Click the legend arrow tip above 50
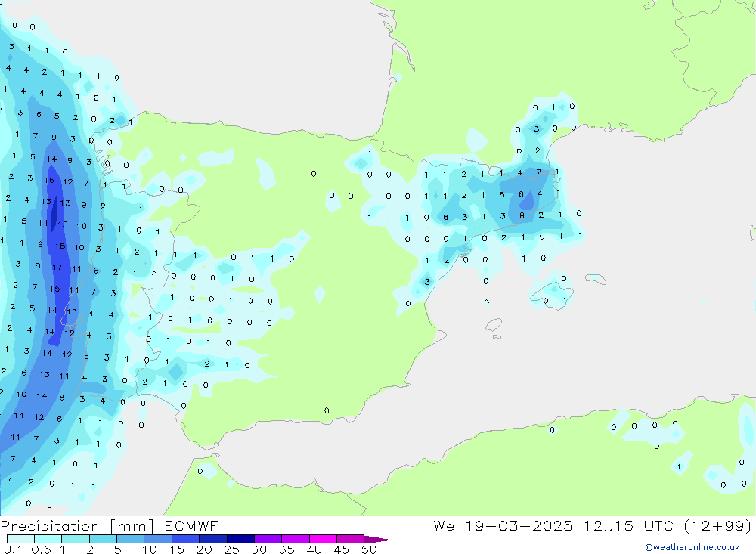 click(378, 540)
